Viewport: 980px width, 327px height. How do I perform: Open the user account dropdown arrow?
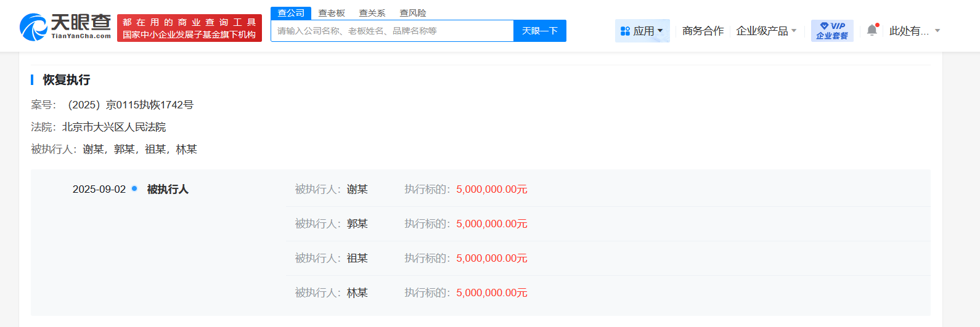(937, 31)
